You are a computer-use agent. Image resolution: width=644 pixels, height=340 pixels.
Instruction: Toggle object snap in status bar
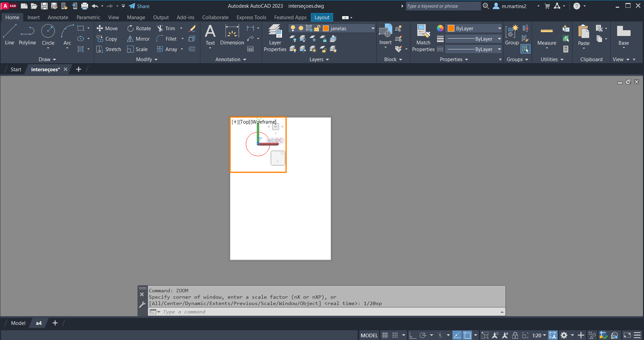[x=467, y=335]
